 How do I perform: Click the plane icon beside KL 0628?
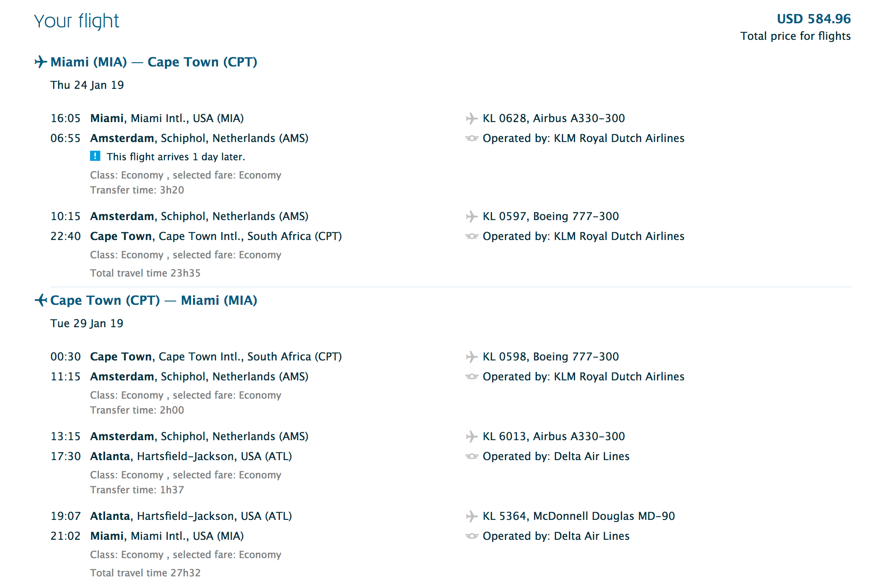click(x=471, y=118)
